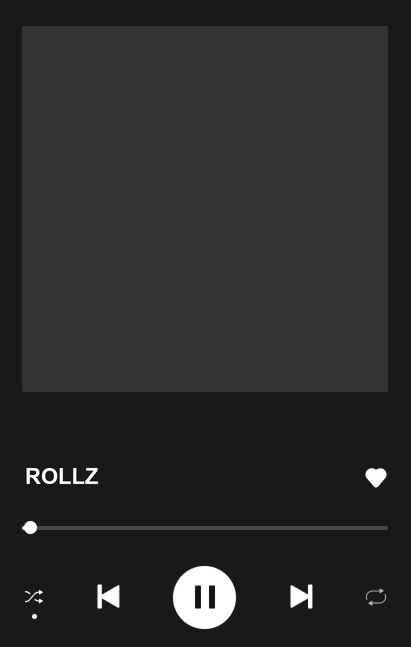Go back to the previous track
The image size is (411, 647).
coord(109,596)
